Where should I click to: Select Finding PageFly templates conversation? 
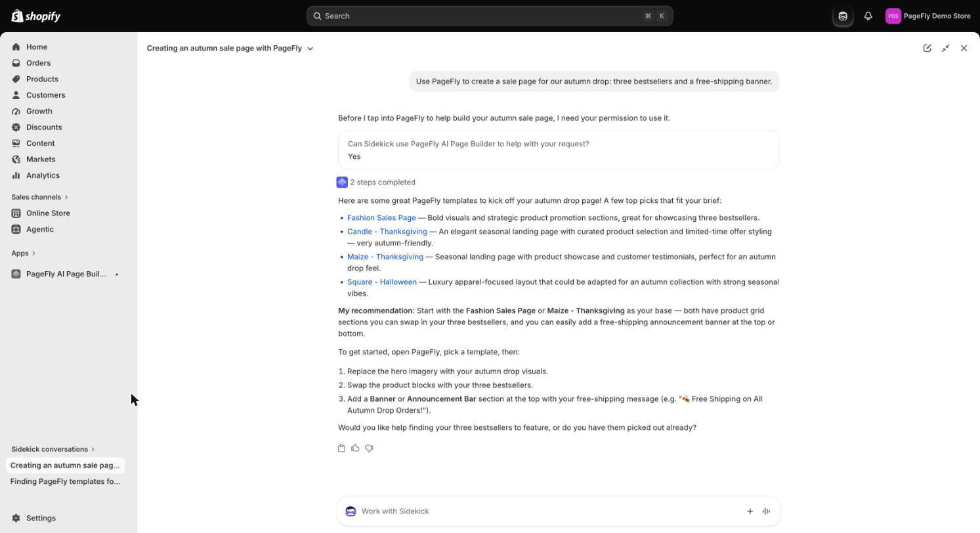(x=65, y=481)
